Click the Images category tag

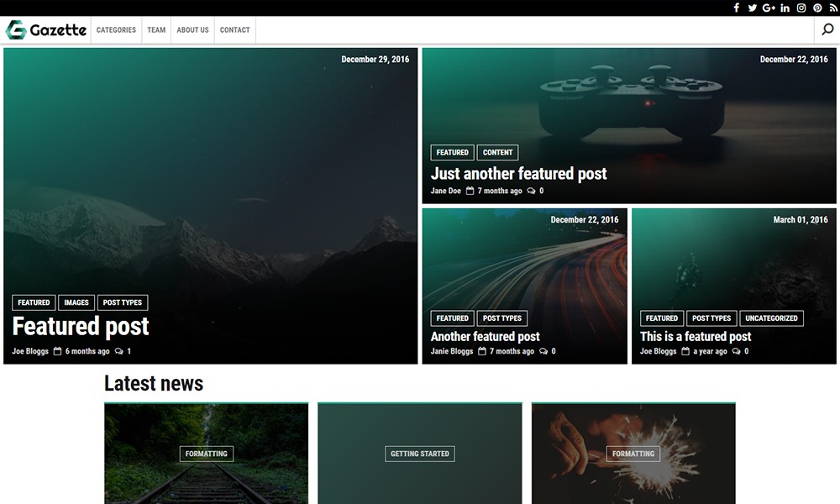pyautogui.click(x=76, y=302)
